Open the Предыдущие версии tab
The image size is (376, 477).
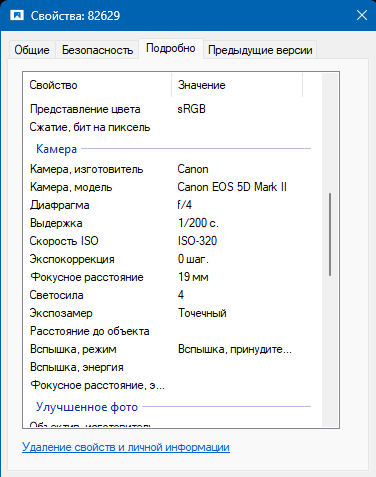(x=260, y=50)
